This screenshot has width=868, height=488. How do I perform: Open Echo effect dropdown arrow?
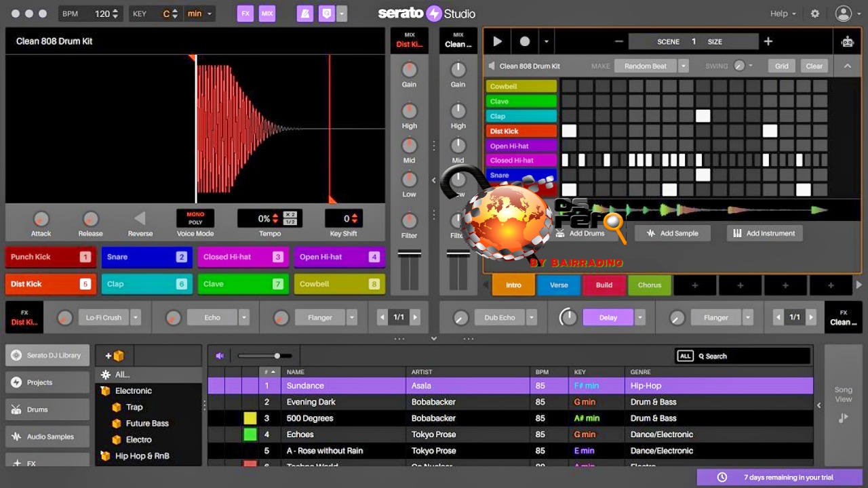[244, 317]
